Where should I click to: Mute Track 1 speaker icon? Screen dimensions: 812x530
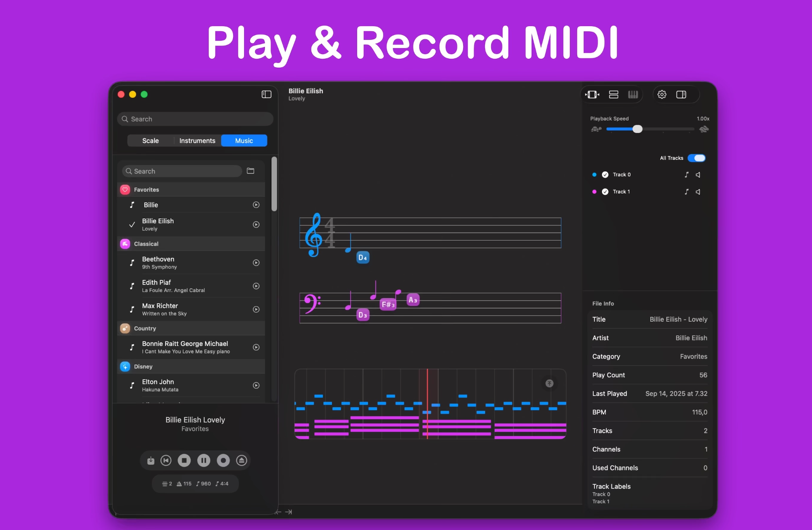click(x=698, y=192)
